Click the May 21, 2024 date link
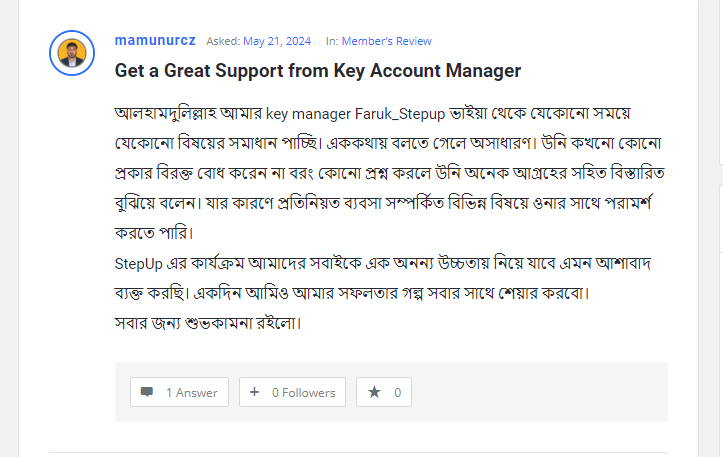The height and width of the screenshot is (457, 723). click(x=276, y=42)
